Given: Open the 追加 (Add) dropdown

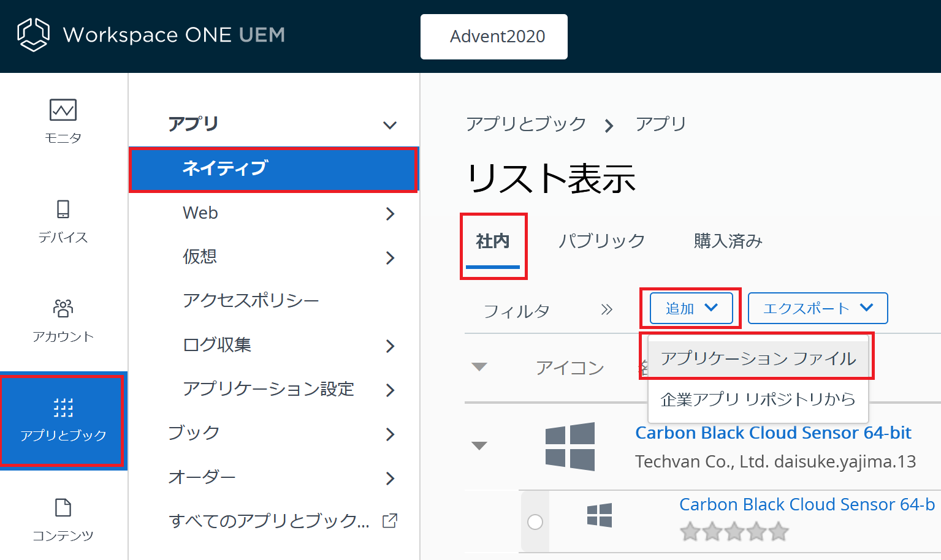Looking at the screenshot, I should 691,308.
